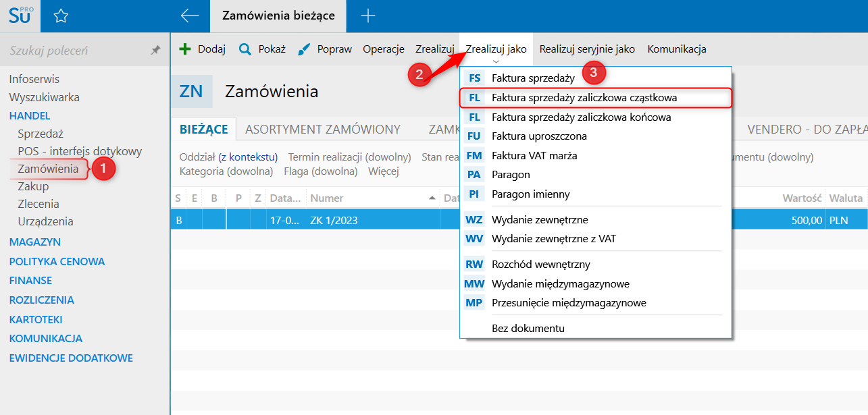Expand Realizuj seryjnie jako menu
This screenshot has width=868, height=415.
[587, 49]
